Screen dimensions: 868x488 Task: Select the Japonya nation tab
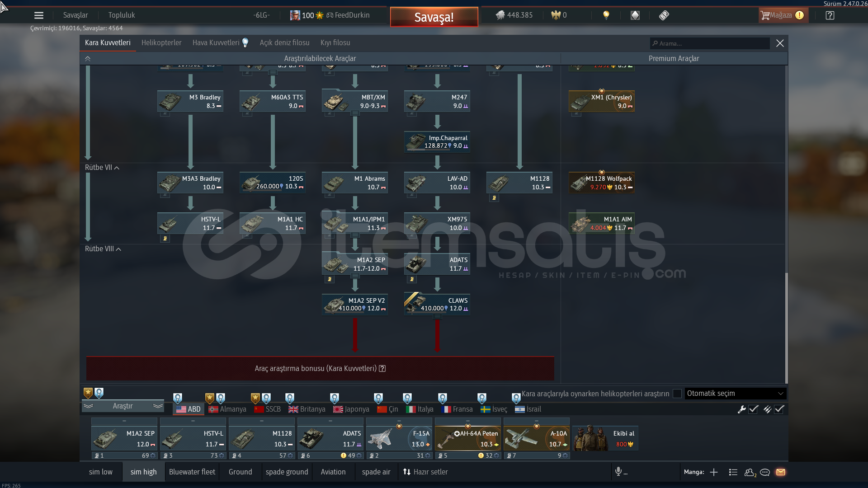pos(351,409)
